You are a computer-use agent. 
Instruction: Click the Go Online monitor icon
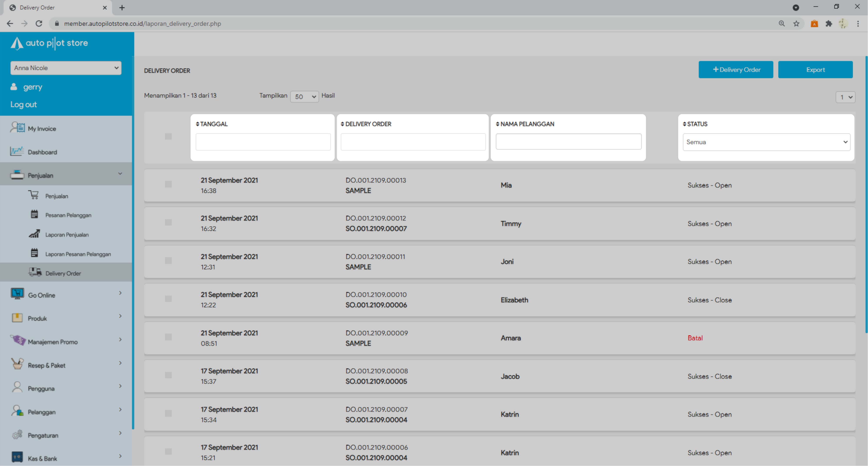coord(17,294)
